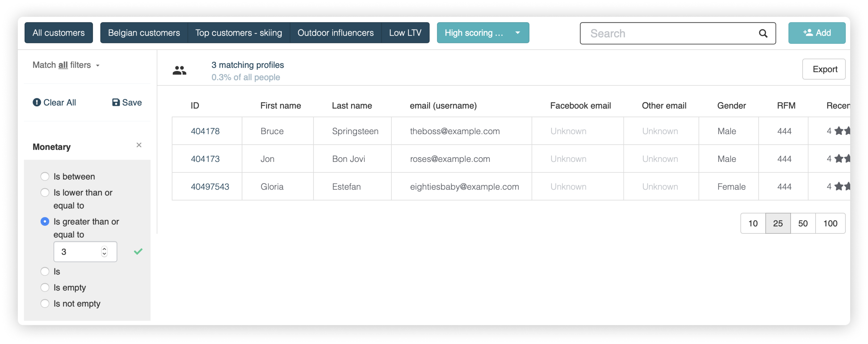Click the Export button

824,69
